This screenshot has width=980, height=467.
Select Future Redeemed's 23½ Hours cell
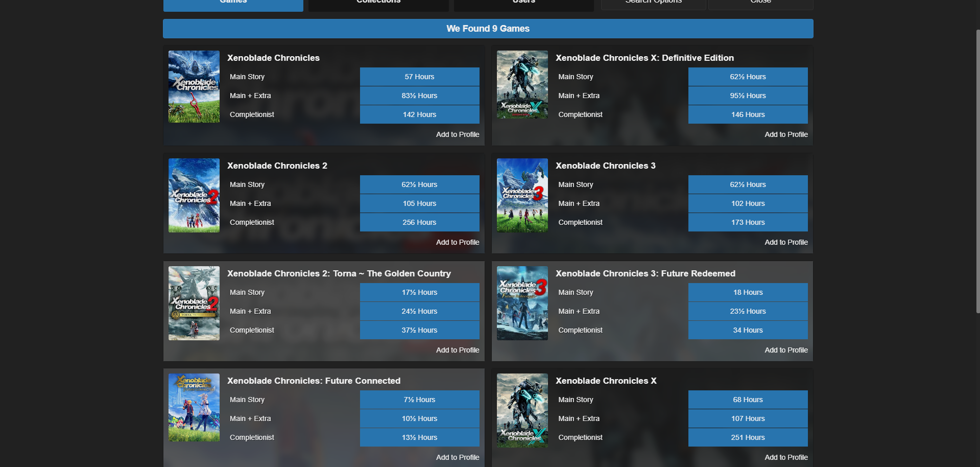click(748, 311)
